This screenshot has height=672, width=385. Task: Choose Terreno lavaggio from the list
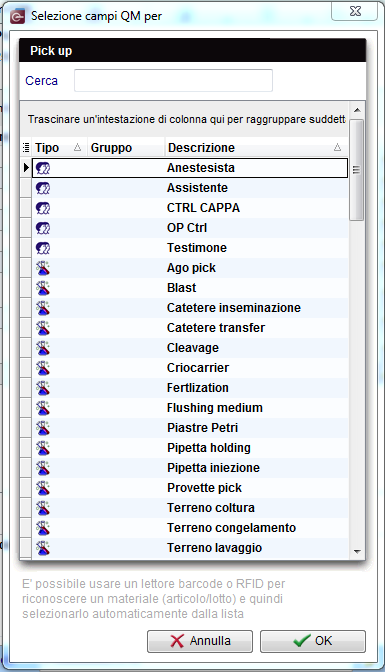click(x=189, y=548)
